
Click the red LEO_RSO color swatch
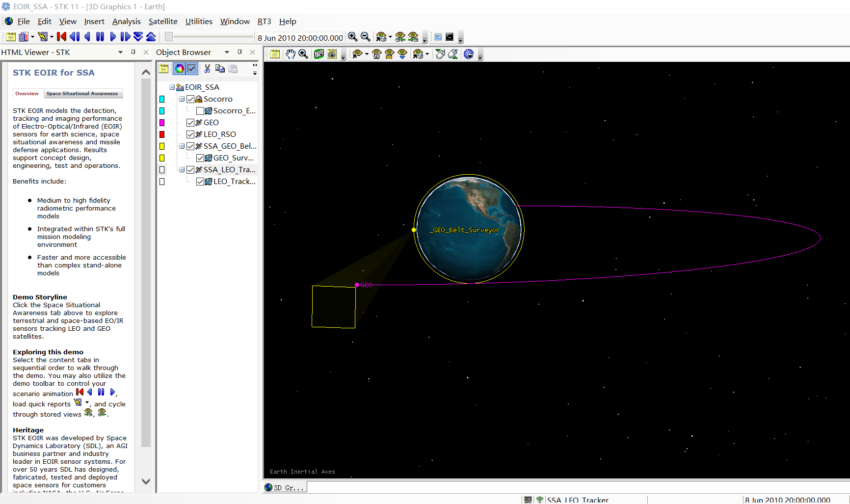162,134
